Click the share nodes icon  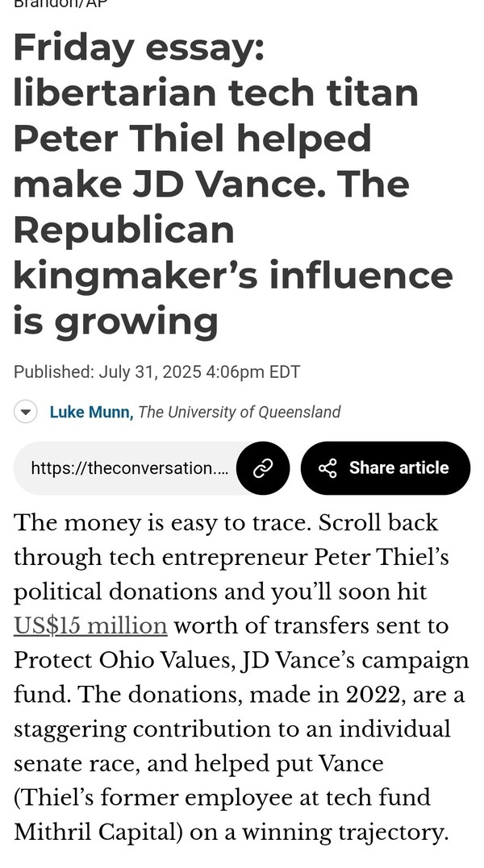click(x=328, y=468)
